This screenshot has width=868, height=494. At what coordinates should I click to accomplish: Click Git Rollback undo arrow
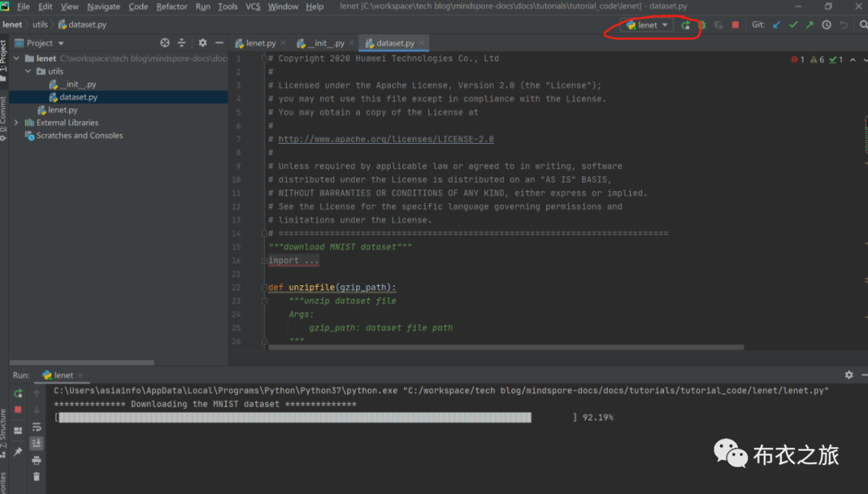tap(844, 25)
